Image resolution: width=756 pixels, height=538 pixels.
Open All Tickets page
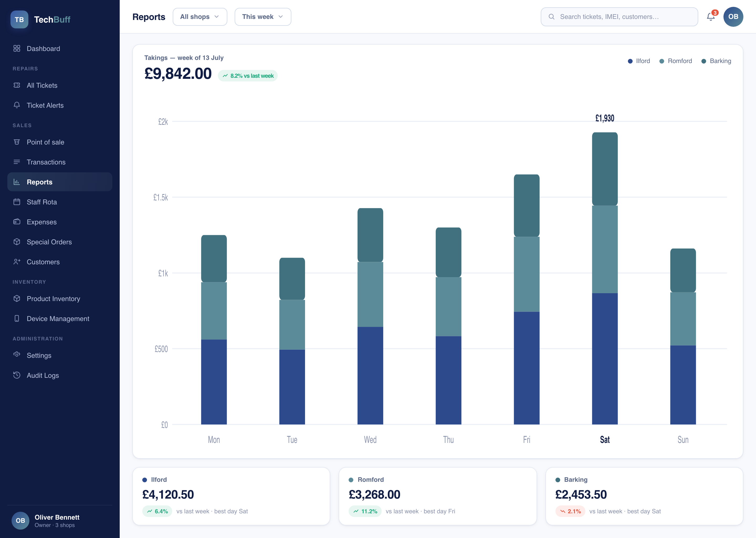click(60, 85)
